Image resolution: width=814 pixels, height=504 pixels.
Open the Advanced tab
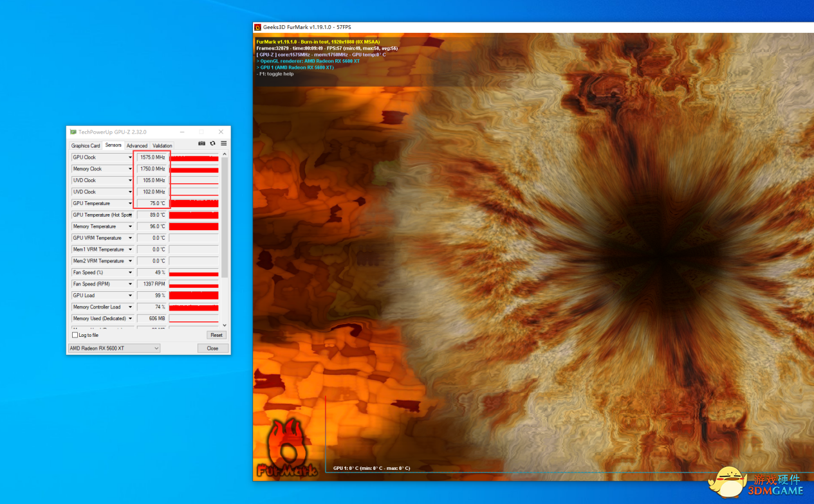[x=137, y=146]
